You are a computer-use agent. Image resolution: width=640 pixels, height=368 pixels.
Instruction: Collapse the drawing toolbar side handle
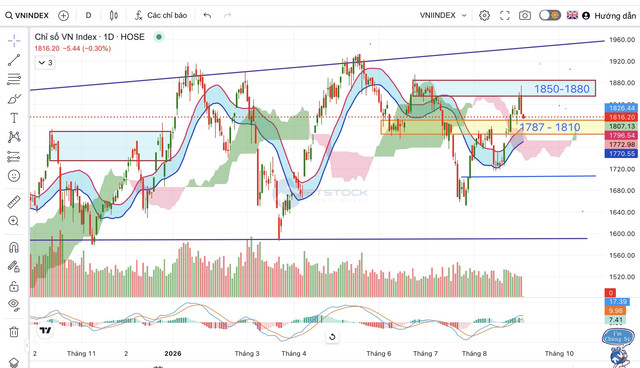[27, 346]
